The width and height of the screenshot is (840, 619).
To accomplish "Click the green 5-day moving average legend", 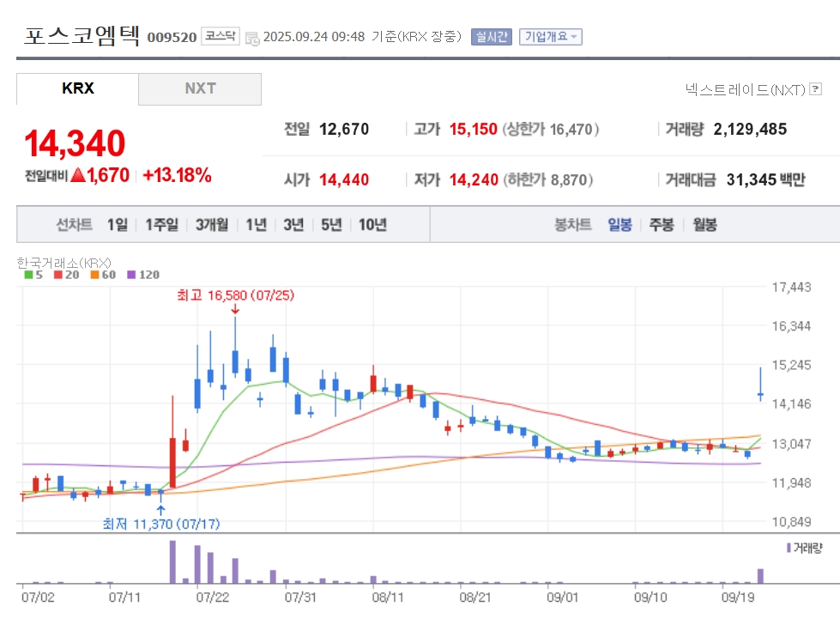I will pyautogui.click(x=33, y=275).
